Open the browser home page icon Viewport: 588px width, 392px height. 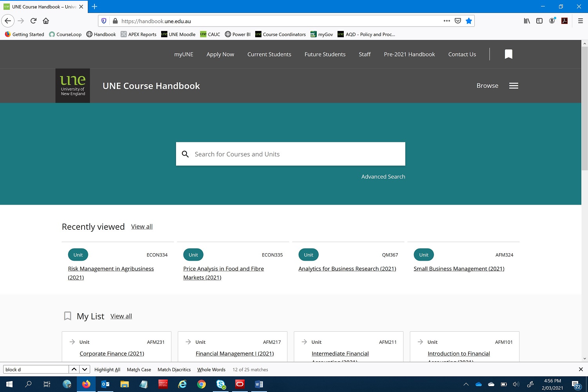[46, 21]
